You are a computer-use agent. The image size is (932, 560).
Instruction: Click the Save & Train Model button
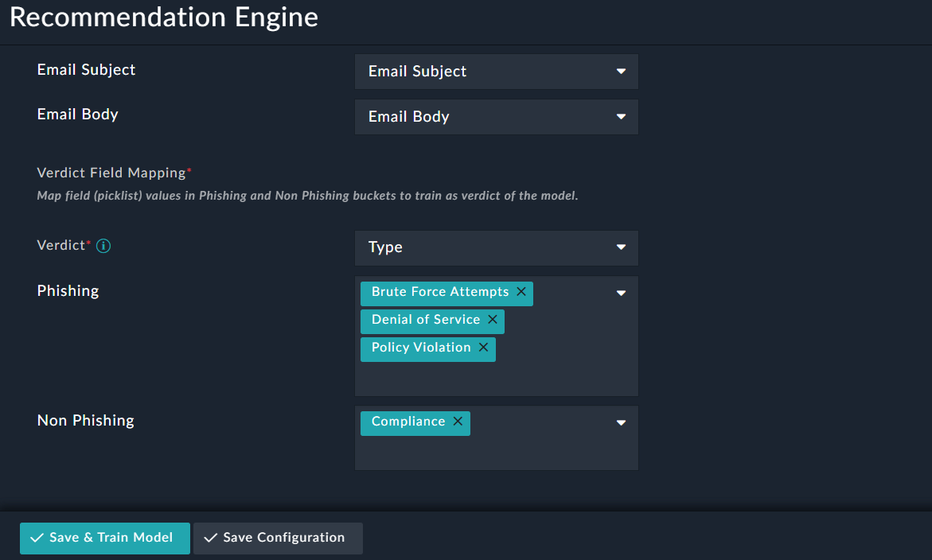(104, 539)
